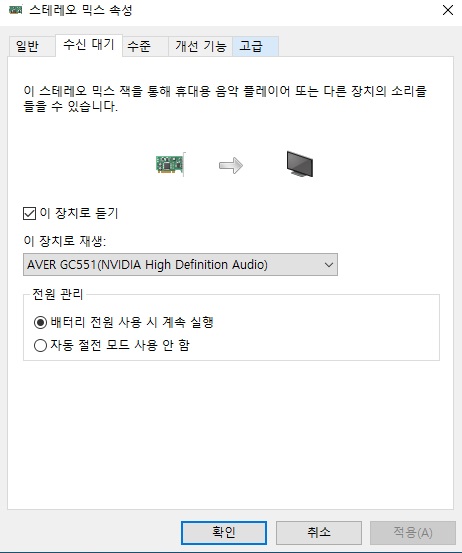Click the 스테레오 믹스 속성 title text
Viewport: 462px width, 553px height.
coord(81,10)
